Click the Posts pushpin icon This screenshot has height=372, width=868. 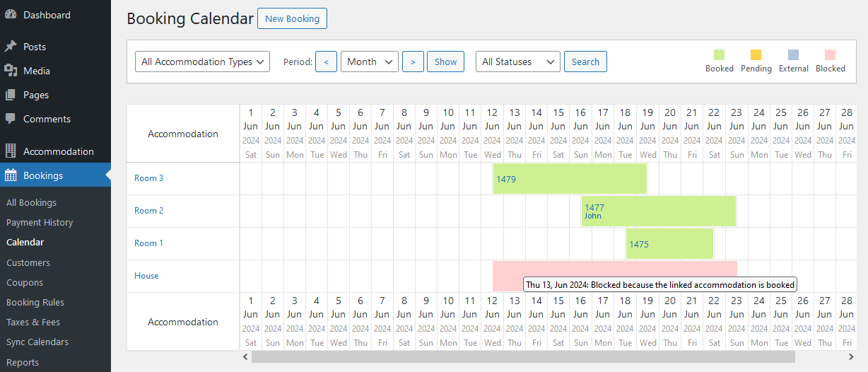(11, 47)
